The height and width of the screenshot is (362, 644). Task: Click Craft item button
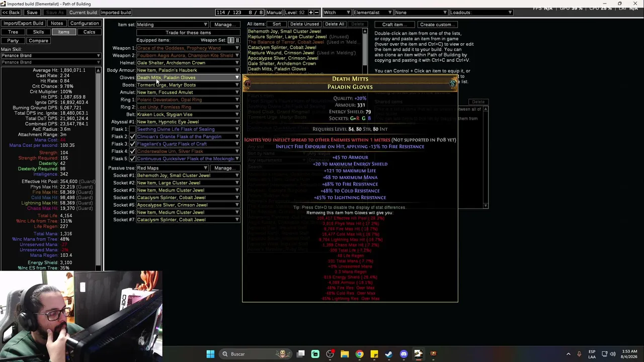[x=394, y=25]
